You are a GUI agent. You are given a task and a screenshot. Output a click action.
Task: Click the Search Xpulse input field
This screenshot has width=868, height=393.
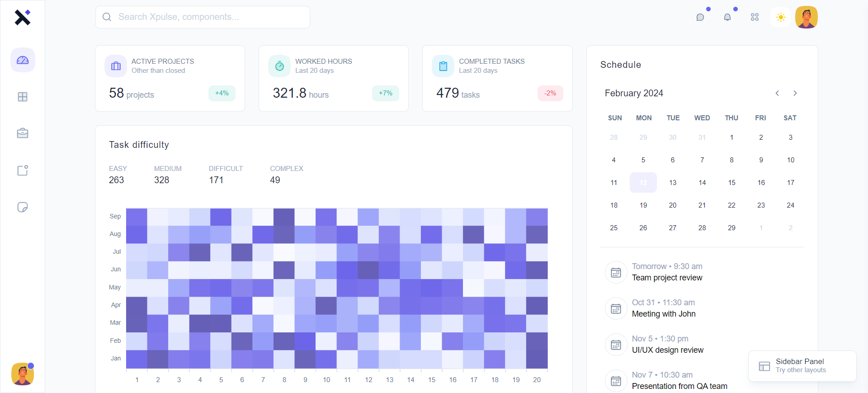pyautogui.click(x=203, y=17)
